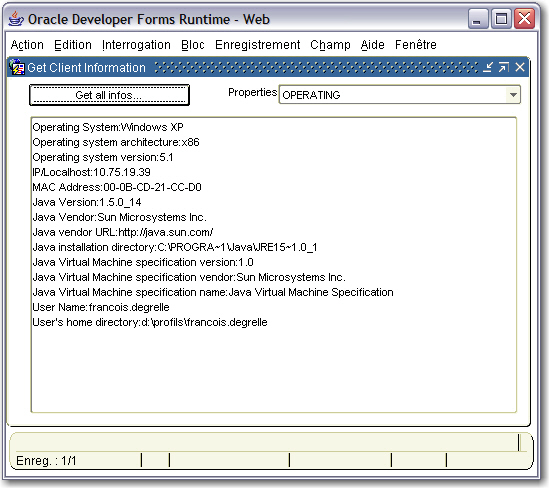Viewport: 549px width, 488px height.
Task: Open the Aide menu
Action: (373, 45)
